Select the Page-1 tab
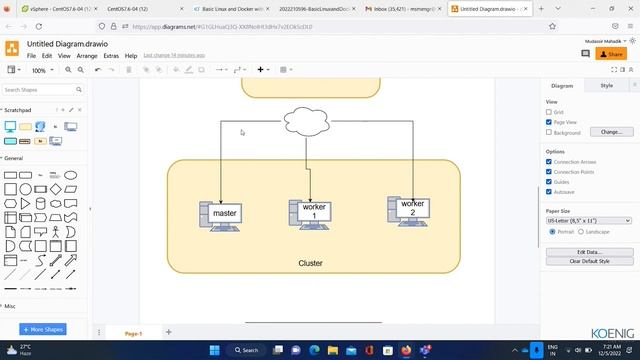Viewport: 640px width, 360px height. point(133,333)
